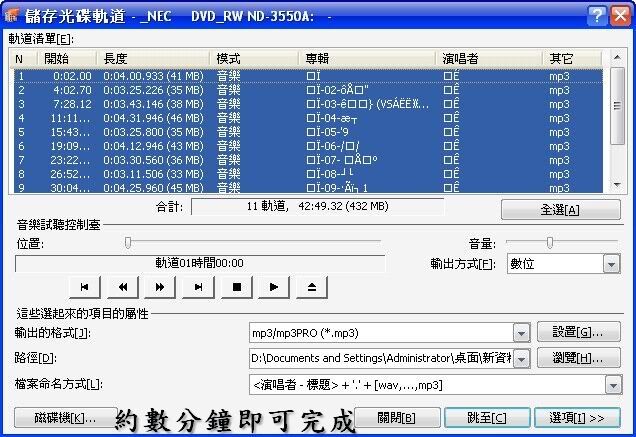Screen dimensions: 636x437
Task: Select track 4 with length 0:04.31.946
Action: pos(308,118)
